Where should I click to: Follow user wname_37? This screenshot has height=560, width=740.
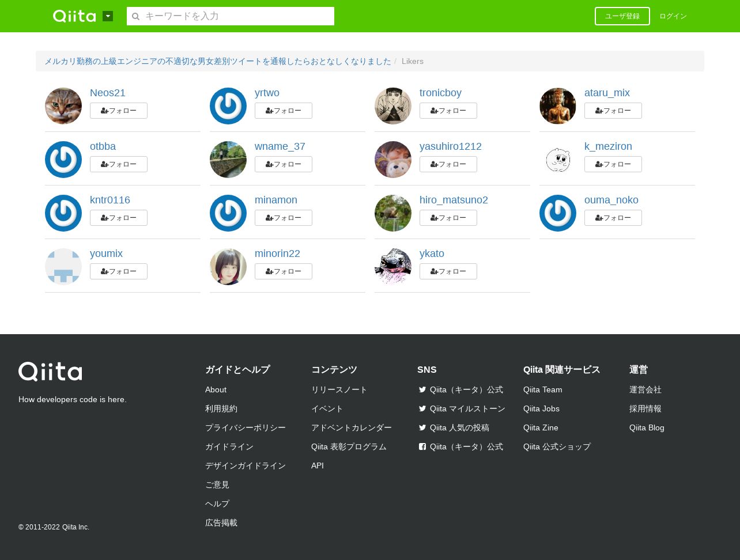[x=284, y=164]
